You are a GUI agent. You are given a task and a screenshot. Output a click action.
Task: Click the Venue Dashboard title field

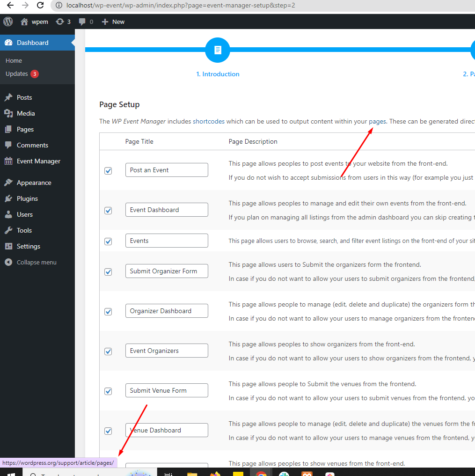click(167, 430)
